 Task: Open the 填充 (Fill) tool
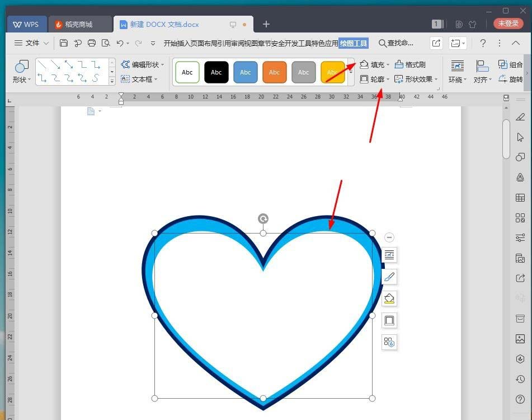pos(373,64)
